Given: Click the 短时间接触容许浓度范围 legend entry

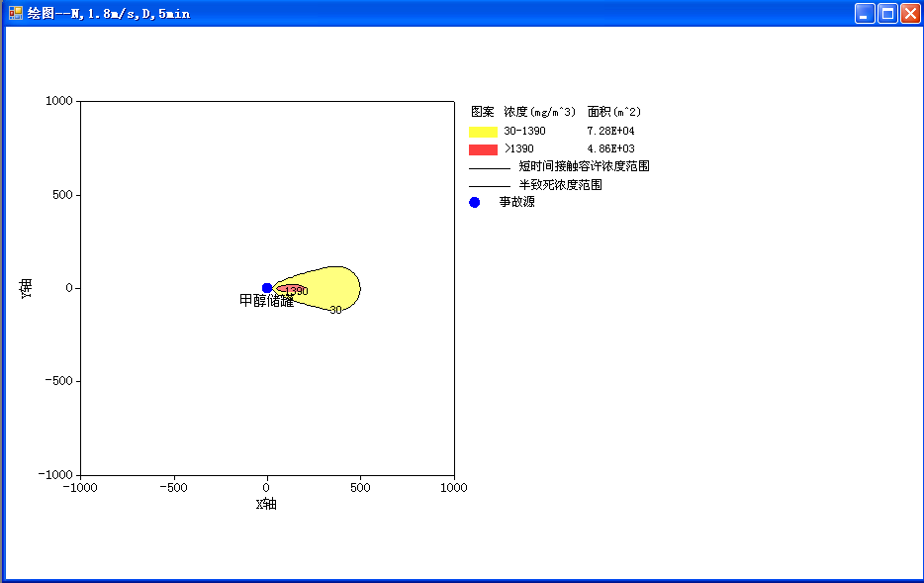Looking at the screenshot, I should click(584, 167).
